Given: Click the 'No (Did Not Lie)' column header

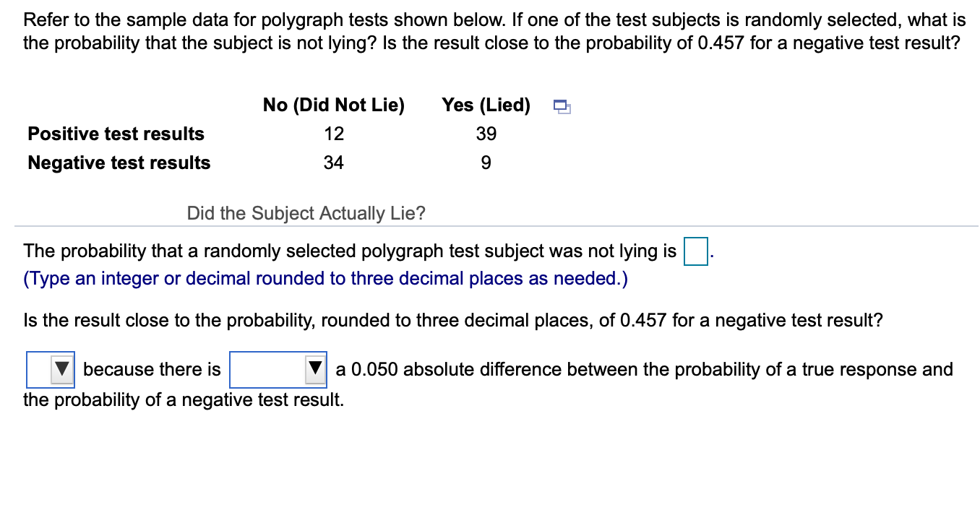Looking at the screenshot, I should 333,105.
